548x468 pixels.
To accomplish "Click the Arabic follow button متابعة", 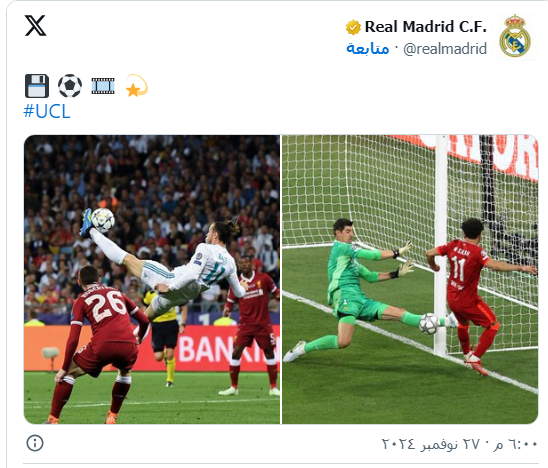I will [368, 48].
